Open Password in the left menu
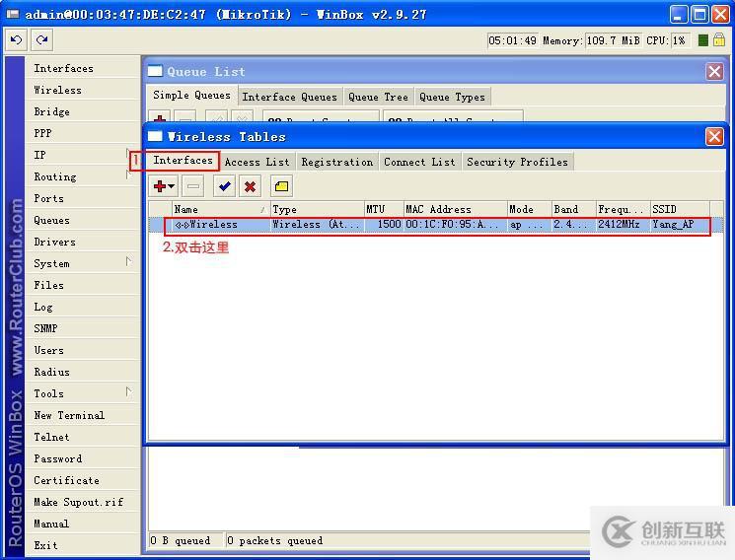 [x=83, y=458]
